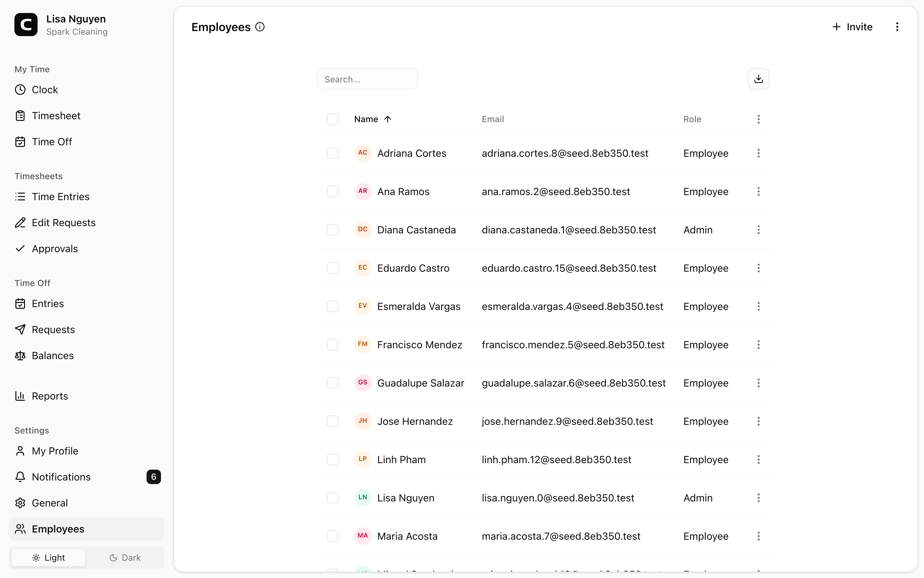
Task: Open row actions menu for Guadalupe Salazar
Action: coord(758,383)
